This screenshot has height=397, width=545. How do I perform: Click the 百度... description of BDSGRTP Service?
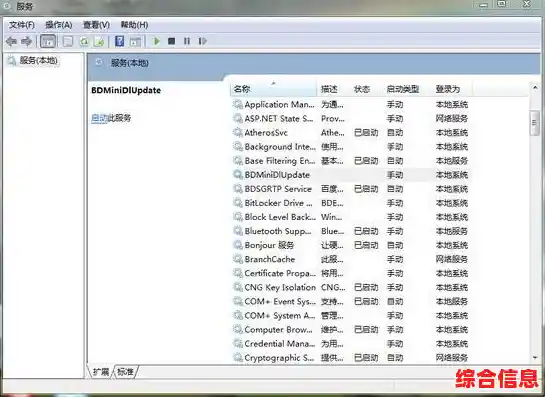(x=332, y=189)
